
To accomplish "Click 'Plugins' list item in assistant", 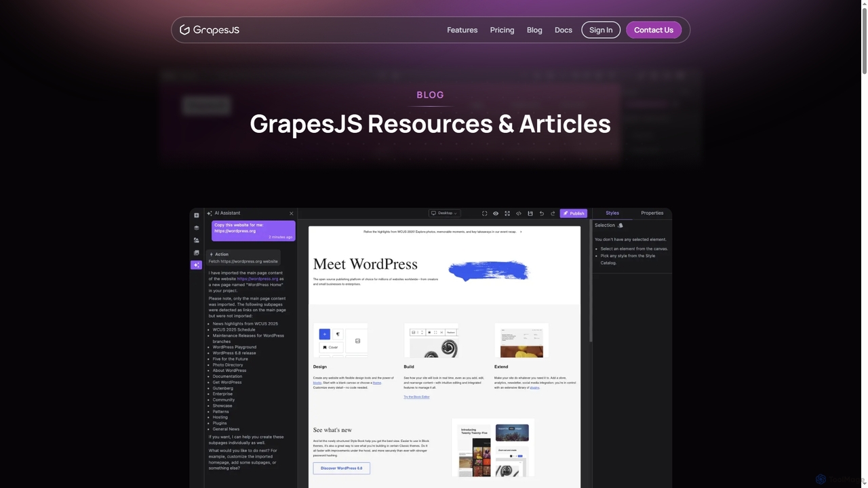I will [x=220, y=423].
